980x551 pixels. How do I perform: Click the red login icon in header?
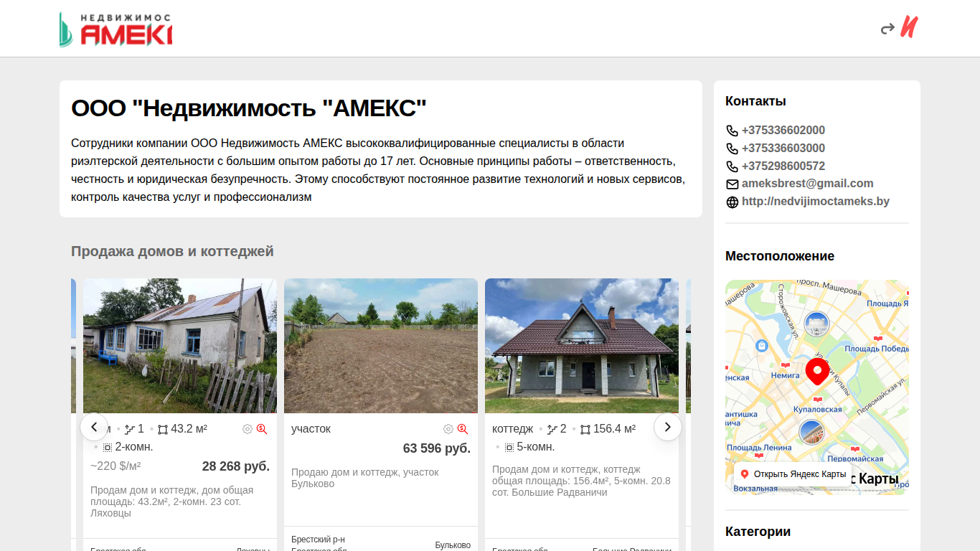[x=900, y=28]
